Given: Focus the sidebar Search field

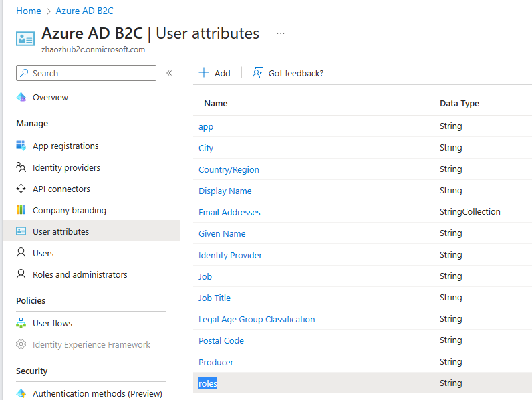Looking at the screenshot, I should (x=86, y=73).
